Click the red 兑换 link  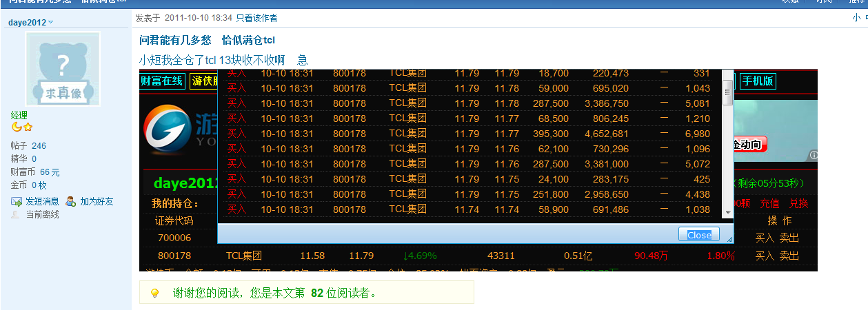(x=799, y=203)
